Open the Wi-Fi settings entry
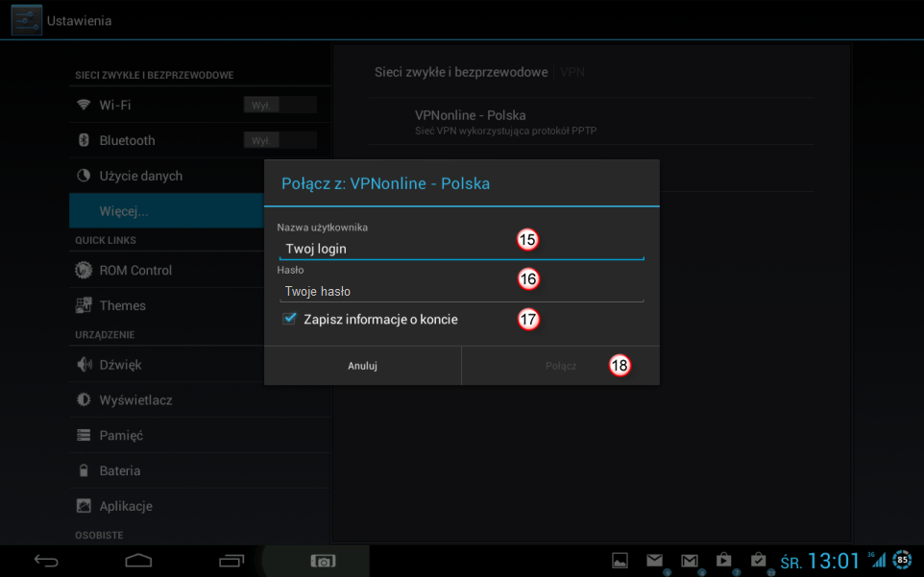Viewport: 924px width, 577px height. [200, 105]
